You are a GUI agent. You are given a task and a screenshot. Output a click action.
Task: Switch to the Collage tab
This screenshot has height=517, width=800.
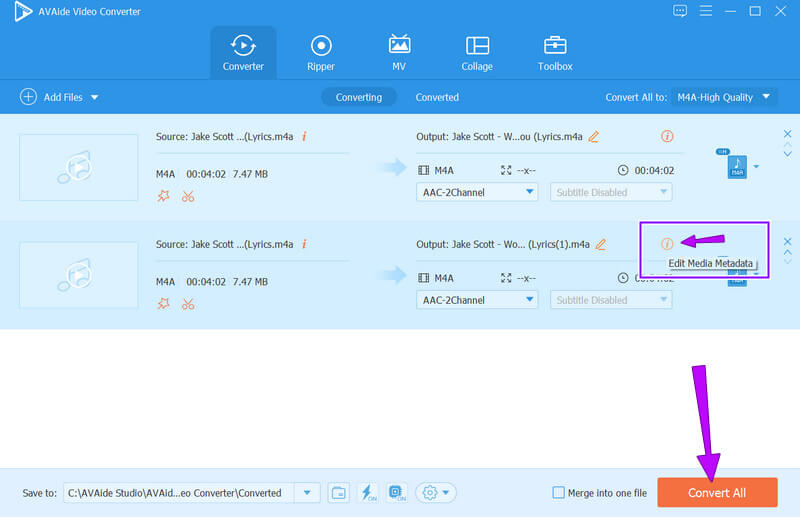coord(477,53)
